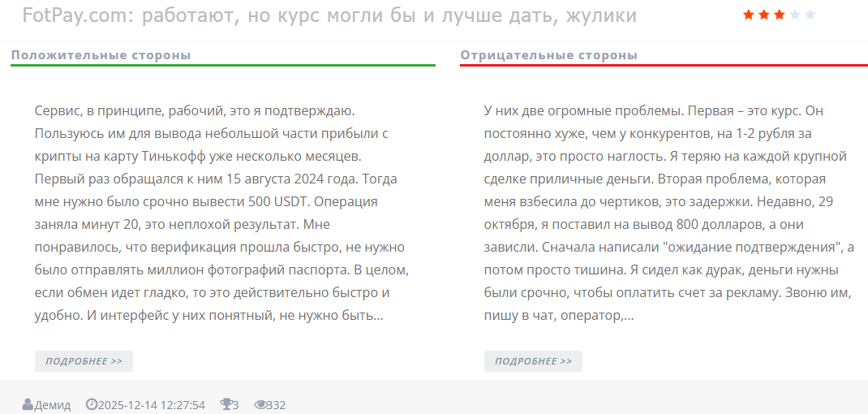This screenshot has height=414, width=868.
Task: Click the fifth rating star
Action: pyautogui.click(x=810, y=15)
